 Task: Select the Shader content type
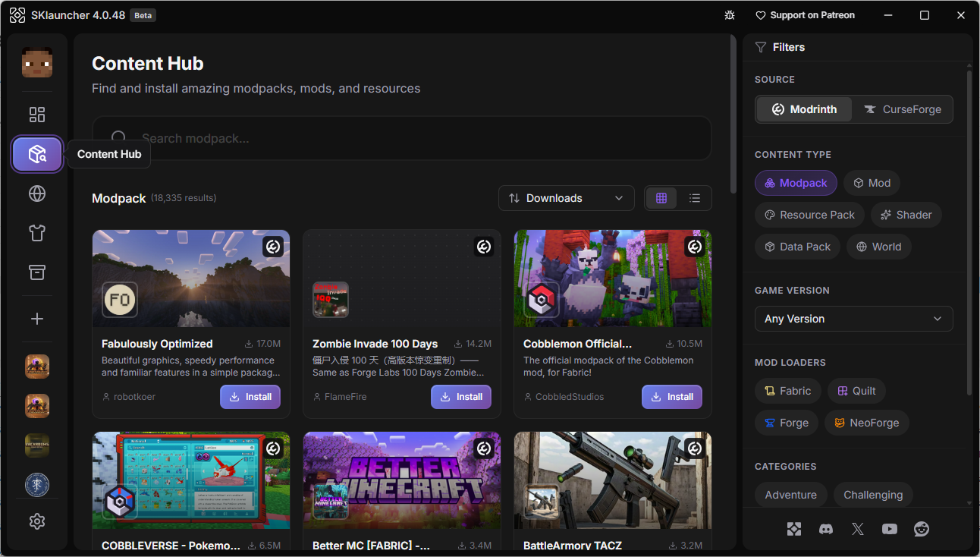tap(906, 215)
